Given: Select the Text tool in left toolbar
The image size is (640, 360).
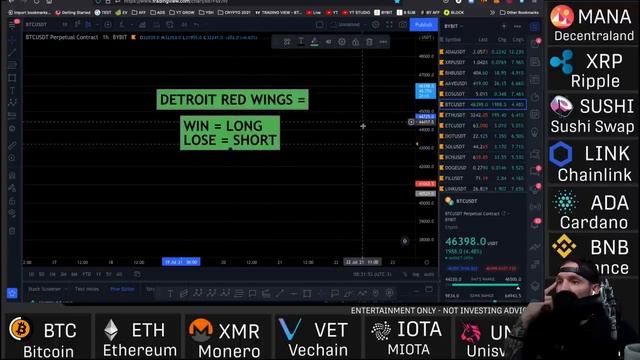Looking at the screenshot, I should pos(12,90).
